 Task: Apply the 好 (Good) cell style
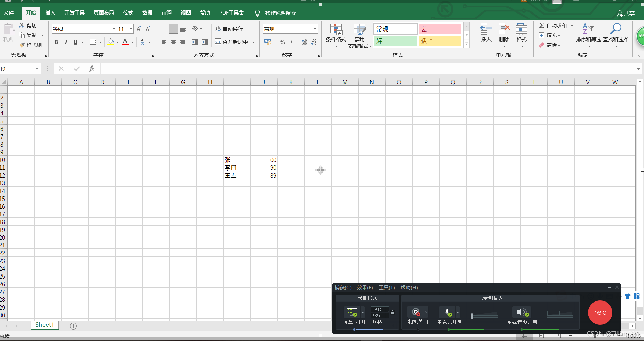point(396,41)
